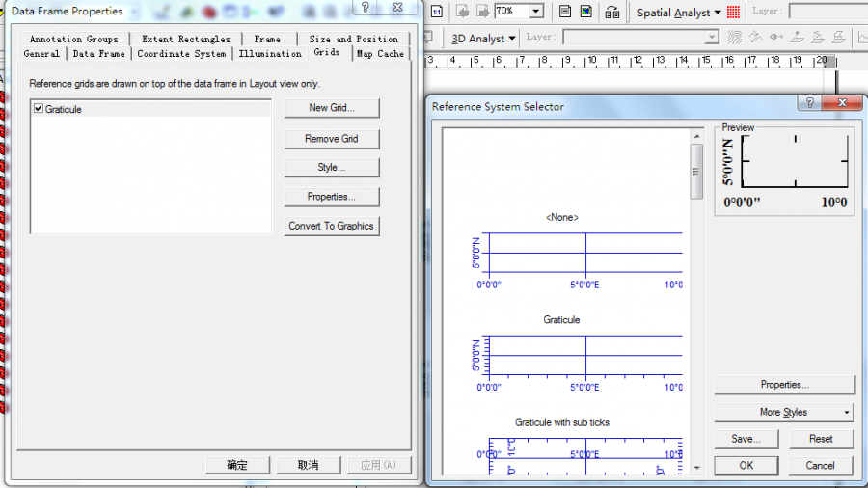Click the binoculars icon in the layout toolbar

(612, 12)
